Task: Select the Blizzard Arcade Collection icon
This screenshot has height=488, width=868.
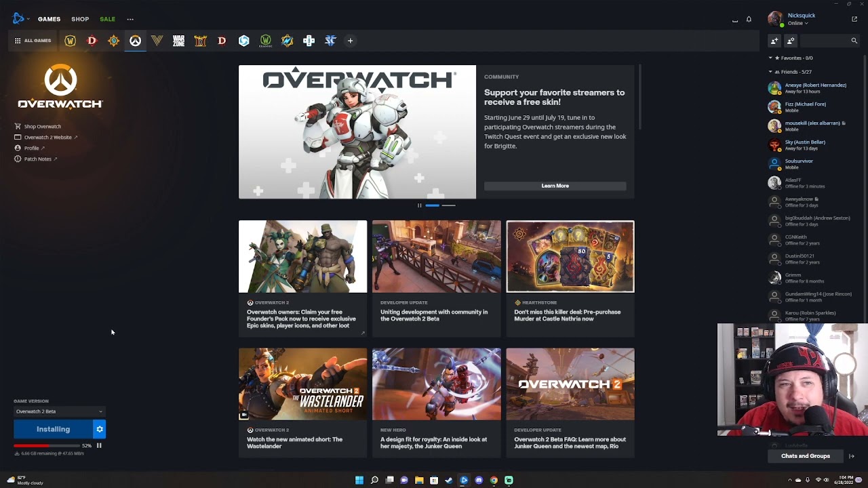Action: 309,41
